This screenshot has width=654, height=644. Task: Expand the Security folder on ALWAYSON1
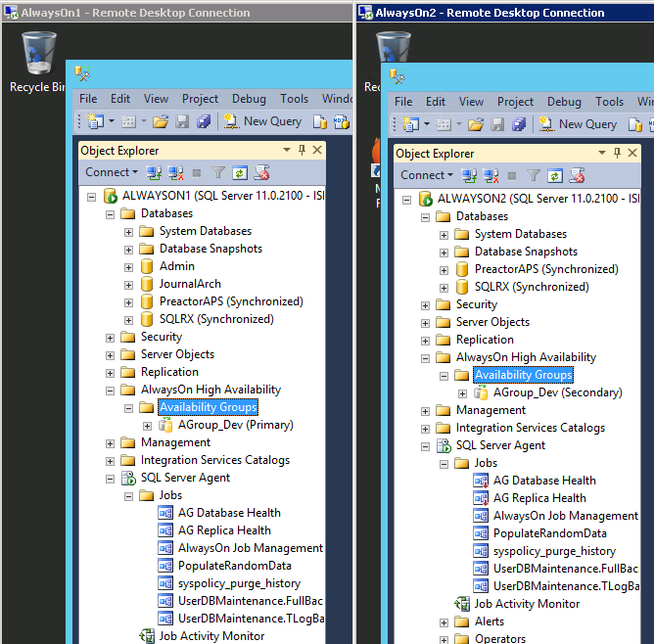coord(110,338)
